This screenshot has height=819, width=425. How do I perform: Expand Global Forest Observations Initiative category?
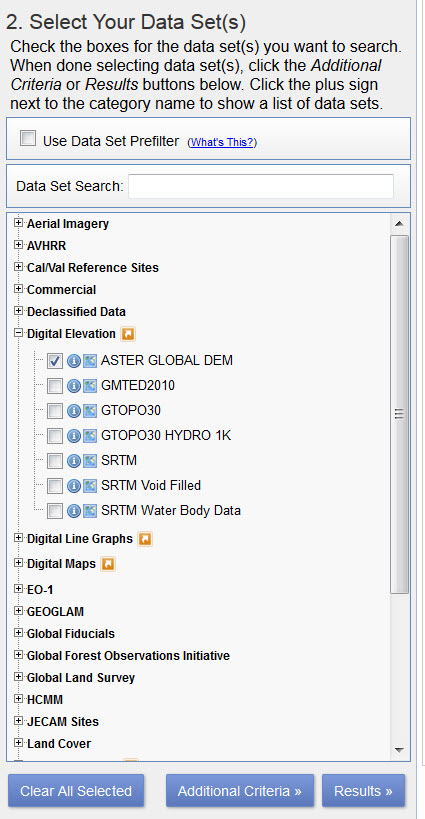(19, 654)
